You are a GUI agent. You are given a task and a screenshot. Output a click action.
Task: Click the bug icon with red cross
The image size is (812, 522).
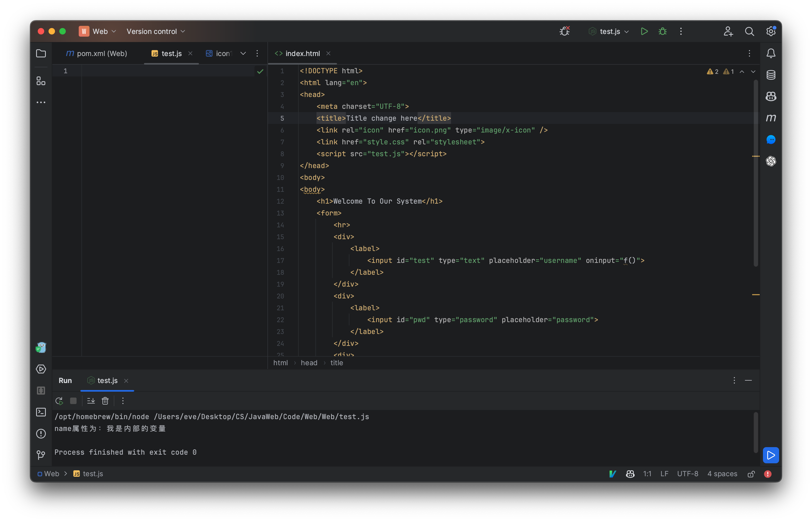[565, 31]
